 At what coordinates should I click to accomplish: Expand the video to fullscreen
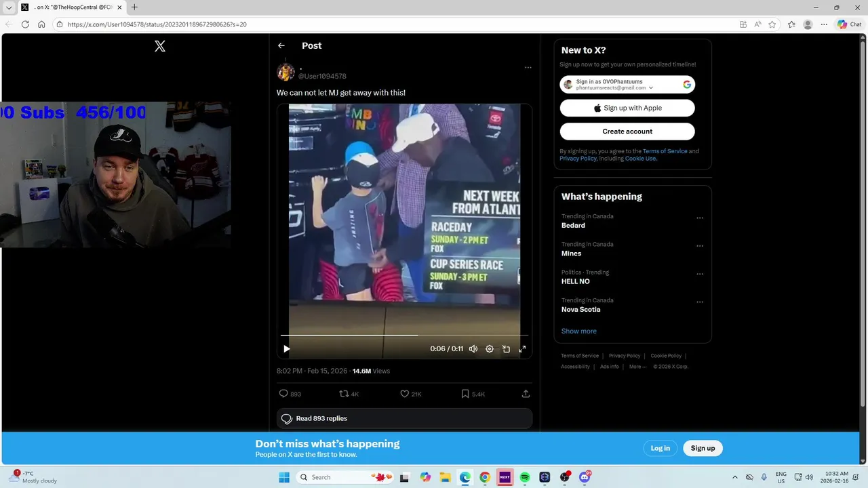522,349
